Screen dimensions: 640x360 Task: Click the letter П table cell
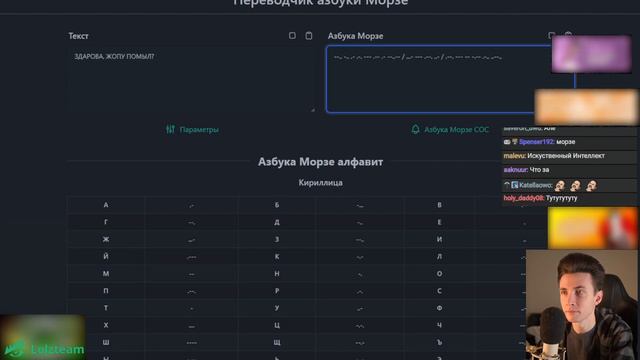[106, 291]
